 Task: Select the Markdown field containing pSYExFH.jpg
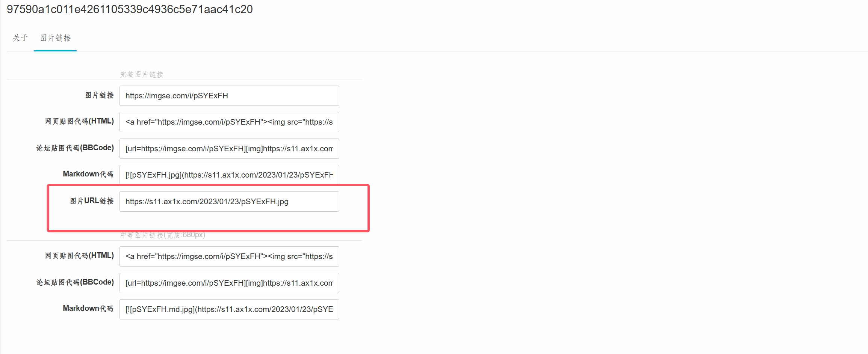[229, 175]
